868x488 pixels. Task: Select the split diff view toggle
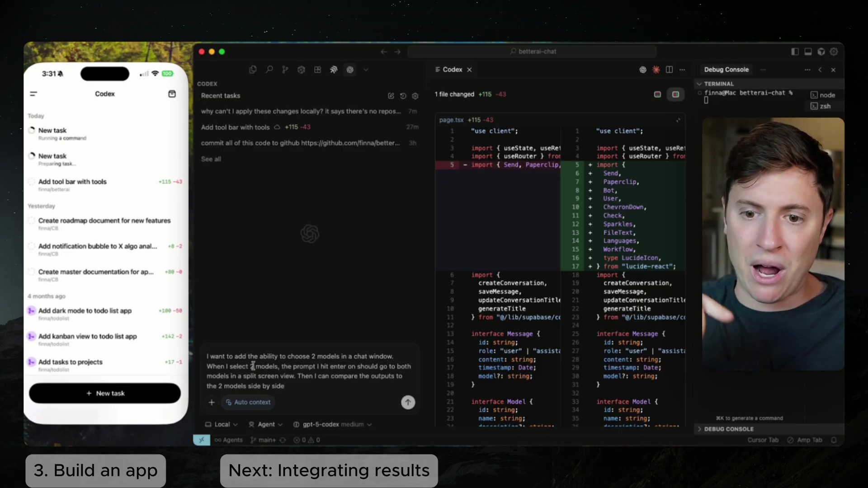point(675,94)
